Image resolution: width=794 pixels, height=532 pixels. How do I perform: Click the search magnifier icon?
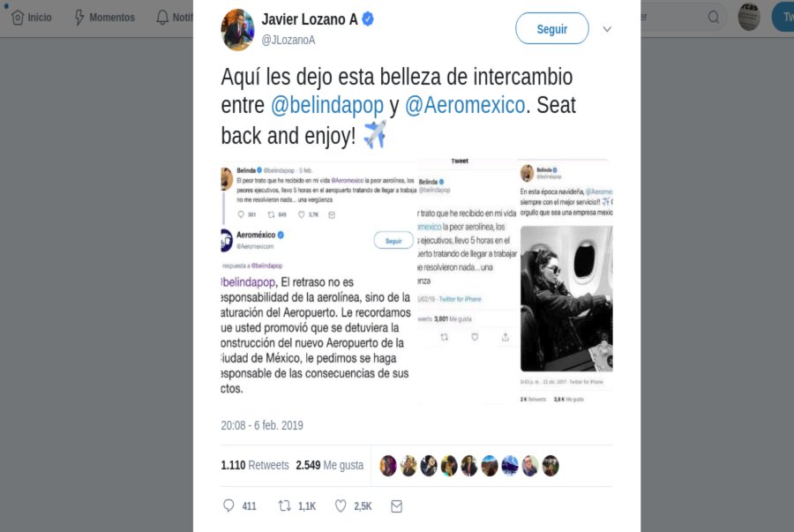pos(714,18)
